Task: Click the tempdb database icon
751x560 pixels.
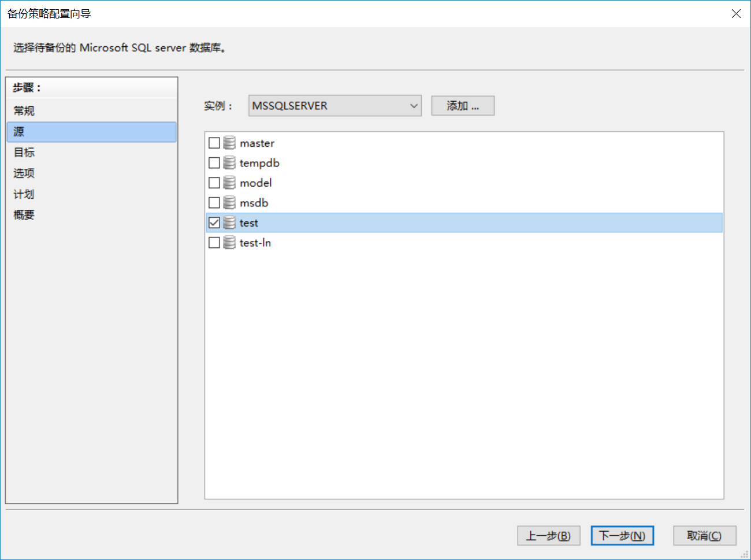Action: coord(229,163)
